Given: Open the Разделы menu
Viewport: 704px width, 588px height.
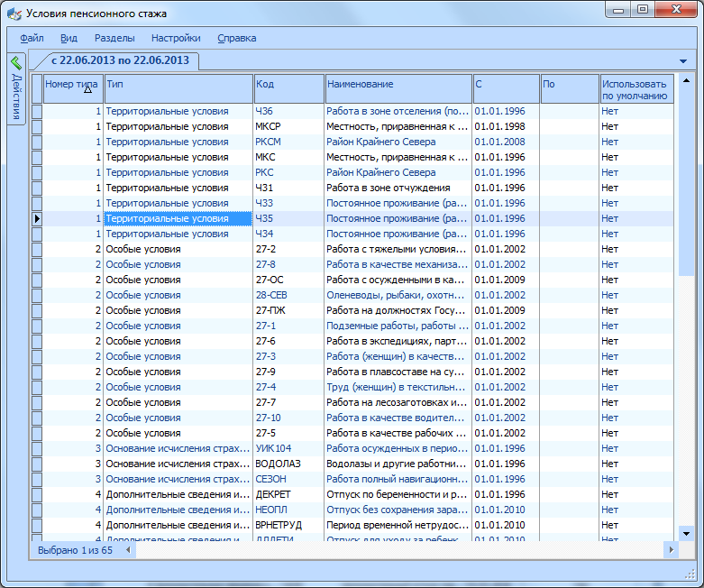Looking at the screenshot, I should coord(114,38).
